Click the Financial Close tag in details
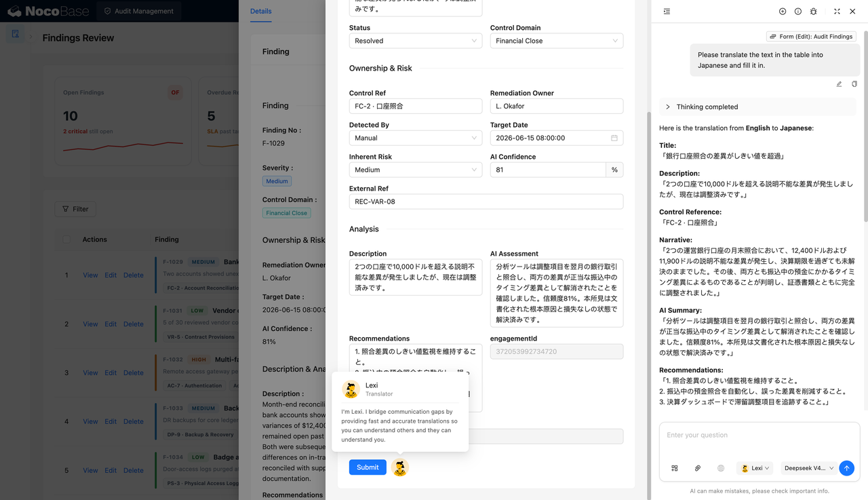This screenshot has width=868, height=500. click(287, 213)
